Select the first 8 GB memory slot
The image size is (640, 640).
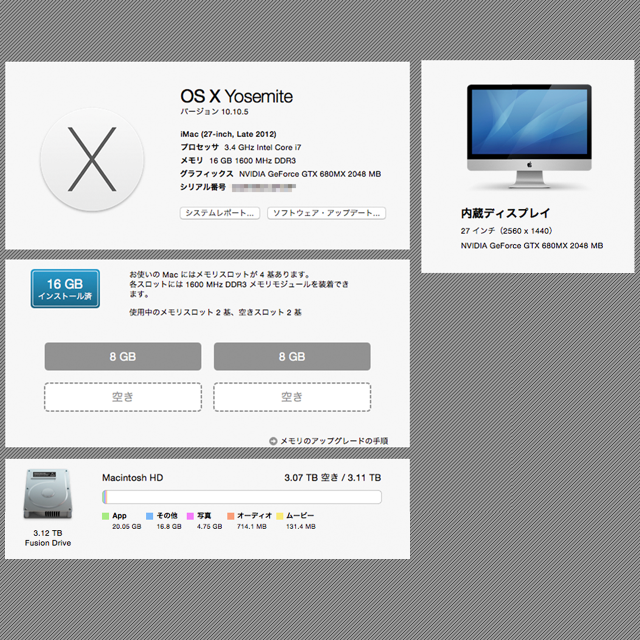click(x=123, y=356)
